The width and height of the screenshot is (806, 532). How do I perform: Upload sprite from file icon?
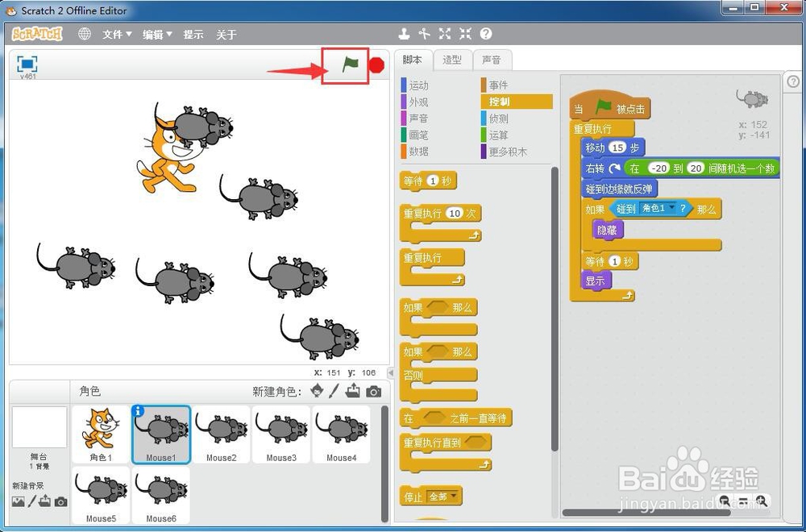353,391
